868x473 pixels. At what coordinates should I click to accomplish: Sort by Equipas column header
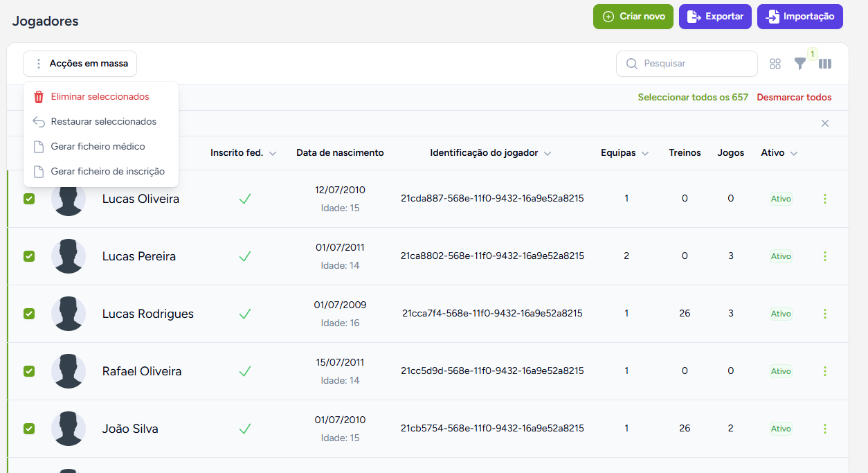point(625,153)
